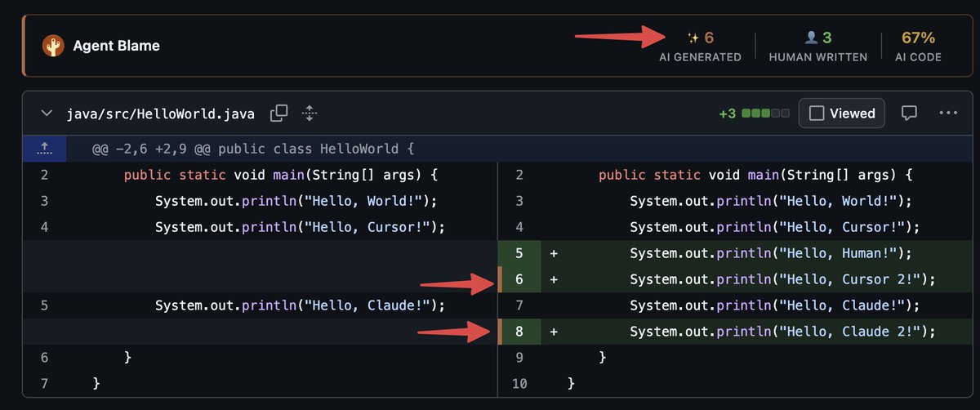The width and height of the screenshot is (980, 410).
Task: Open the three-dot file options menu
Action: point(948,114)
